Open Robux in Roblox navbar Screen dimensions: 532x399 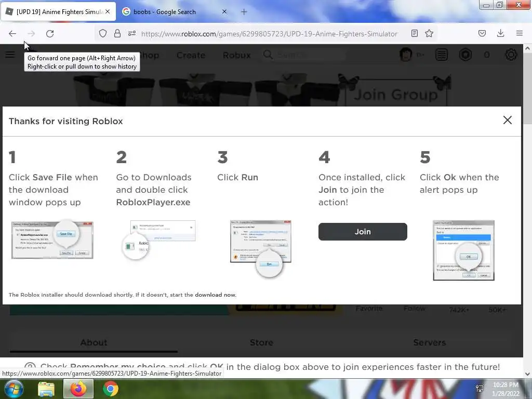(237, 55)
